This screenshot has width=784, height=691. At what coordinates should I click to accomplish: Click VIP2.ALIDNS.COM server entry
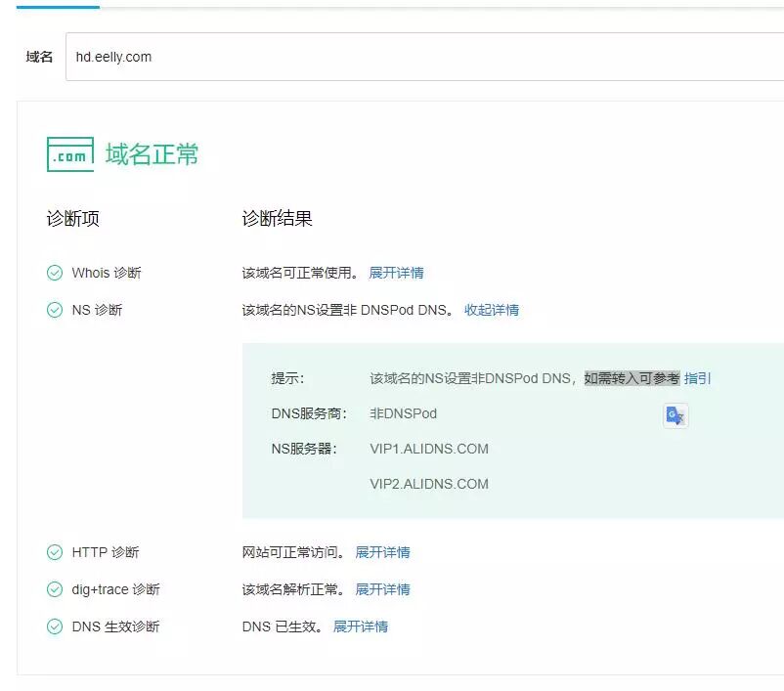coord(429,484)
